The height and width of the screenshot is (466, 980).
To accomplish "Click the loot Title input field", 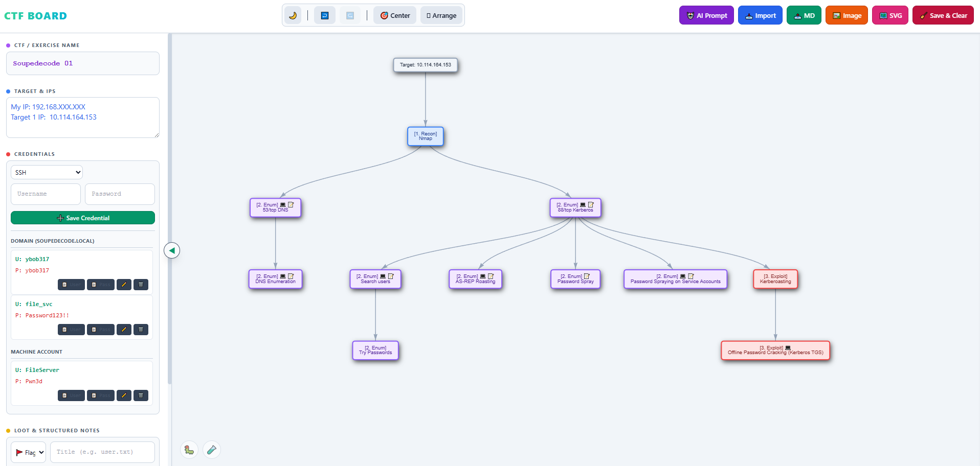I will (102, 452).
